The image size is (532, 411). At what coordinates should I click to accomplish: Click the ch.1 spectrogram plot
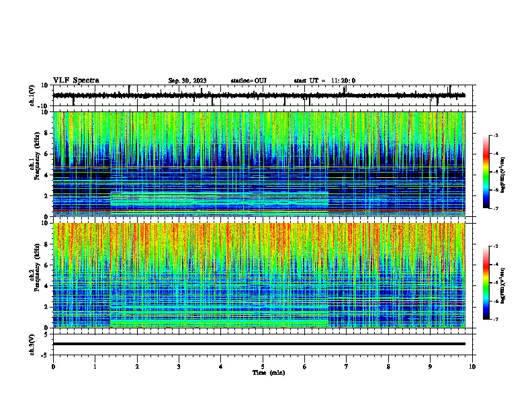point(259,164)
